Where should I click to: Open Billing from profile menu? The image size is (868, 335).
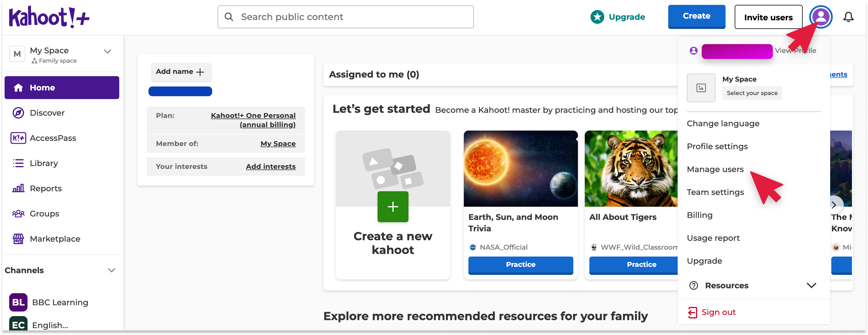(699, 215)
